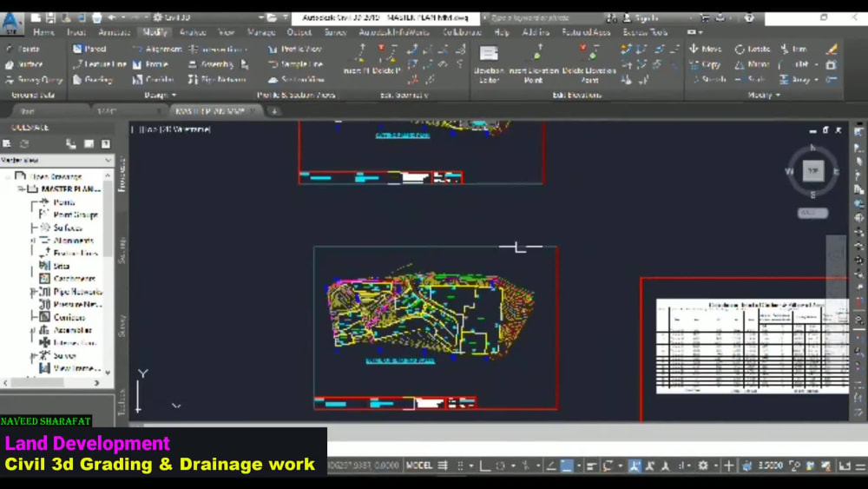The image size is (868, 489).
Task: Switch to the Analyze ribbon tab
Action: pyautogui.click(x=193, y=33)
